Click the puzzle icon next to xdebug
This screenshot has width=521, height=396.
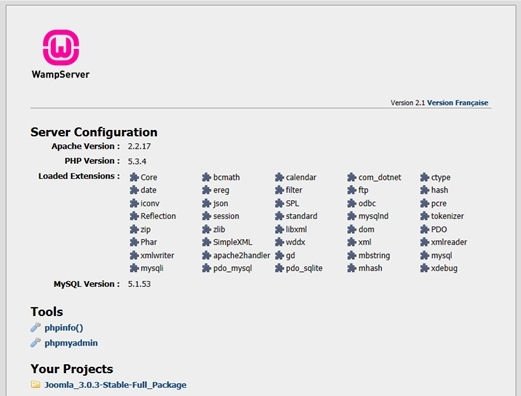[x=424, y=268]
